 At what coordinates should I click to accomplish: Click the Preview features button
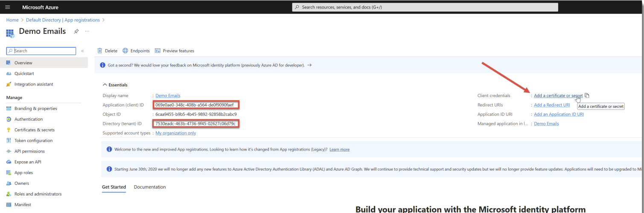[175, 50]
